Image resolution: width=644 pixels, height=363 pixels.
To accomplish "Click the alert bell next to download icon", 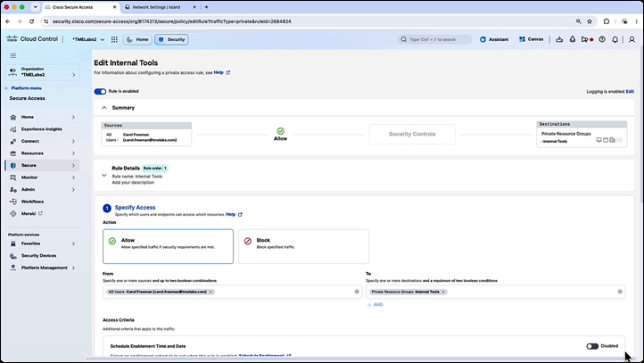I will click(x=572, y=39).
